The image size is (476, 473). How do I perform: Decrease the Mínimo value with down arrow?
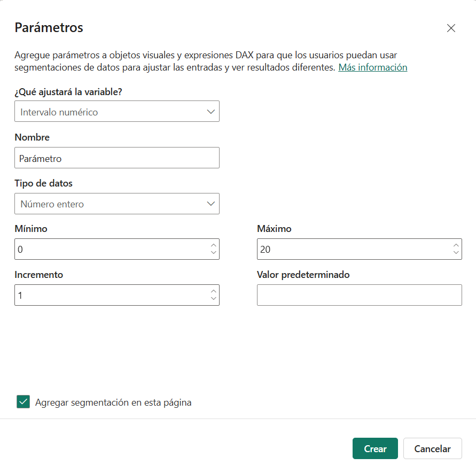pyautogui.click(x=213, y=252)
